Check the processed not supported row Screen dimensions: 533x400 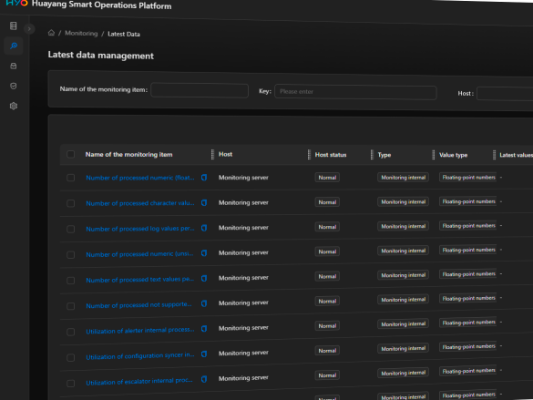(x=71, y=306)
